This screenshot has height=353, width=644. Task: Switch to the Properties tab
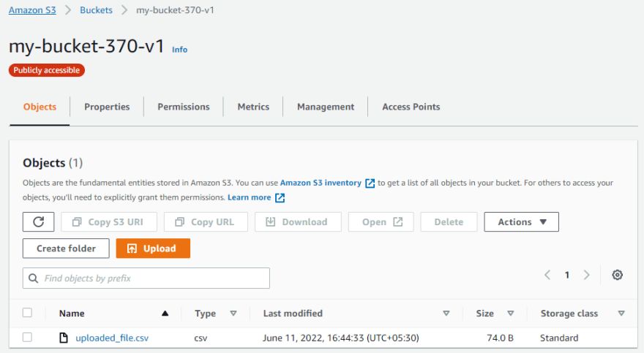click(107, 107)
